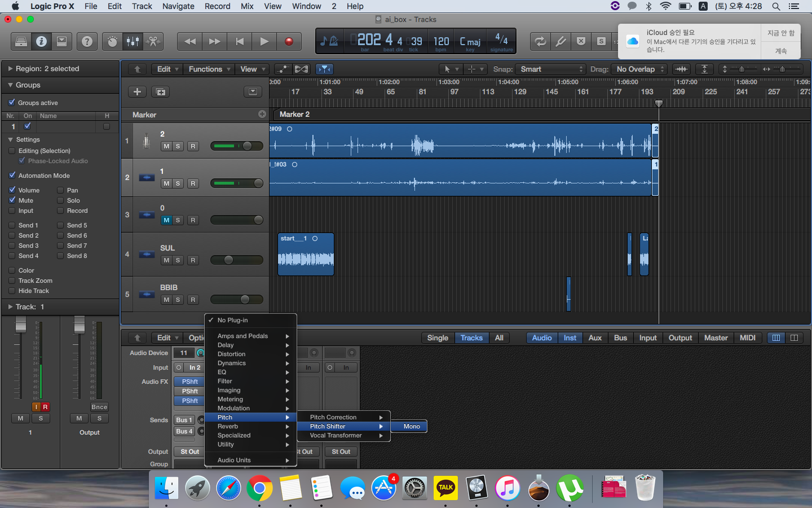
Task: Choose Vocal Transformer plug-in entry
Action: click(343, 435)
